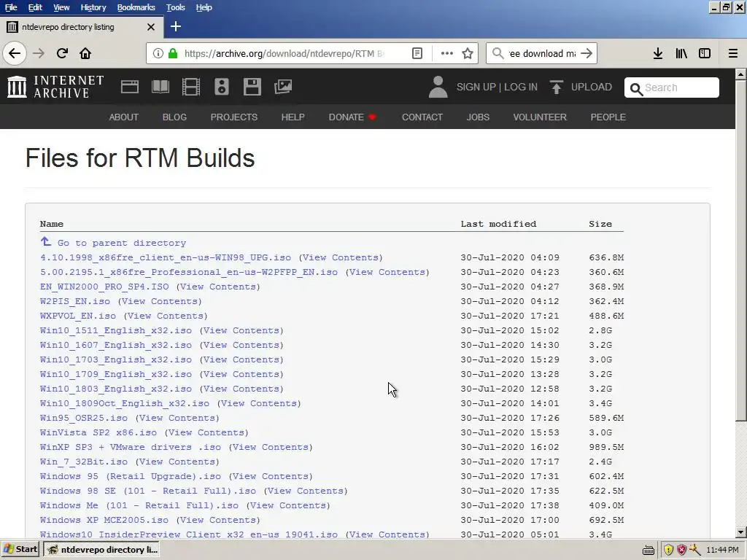747x560 pixels.
Task: Open the Edit menu
Action: (x=35, y=7)
